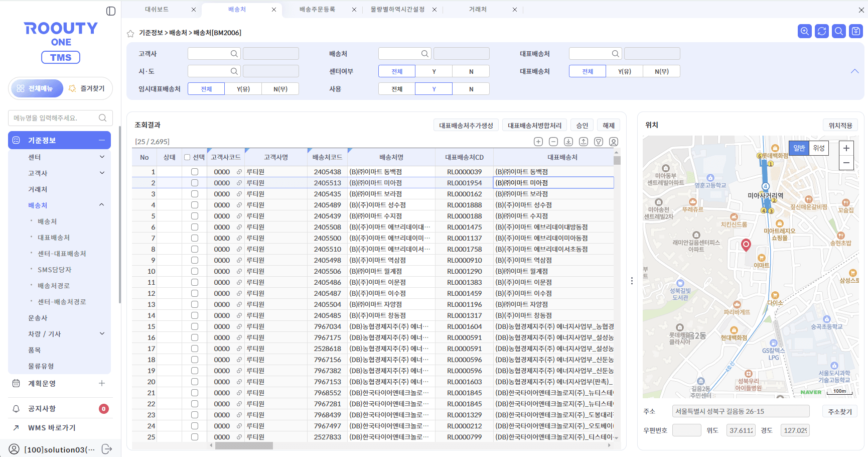Click the 즐겨찾기 favorites button
This screenshot has height=457, width=868.
[86, 88]
